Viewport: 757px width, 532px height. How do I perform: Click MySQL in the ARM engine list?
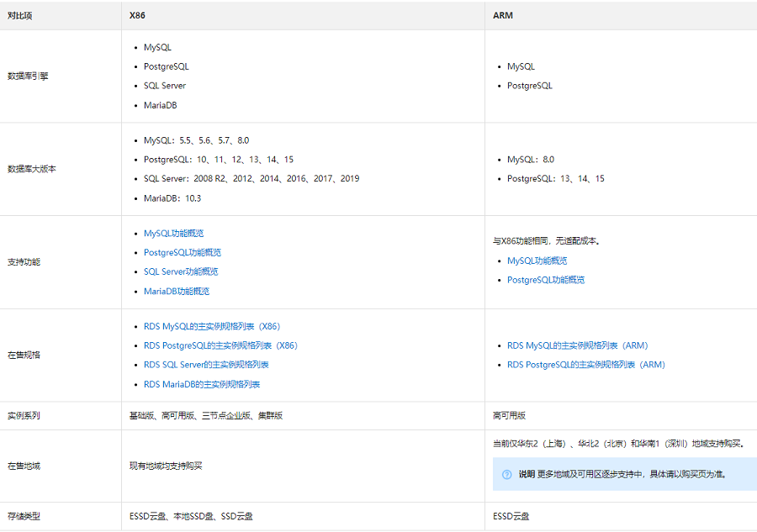[x=521, y=66]
